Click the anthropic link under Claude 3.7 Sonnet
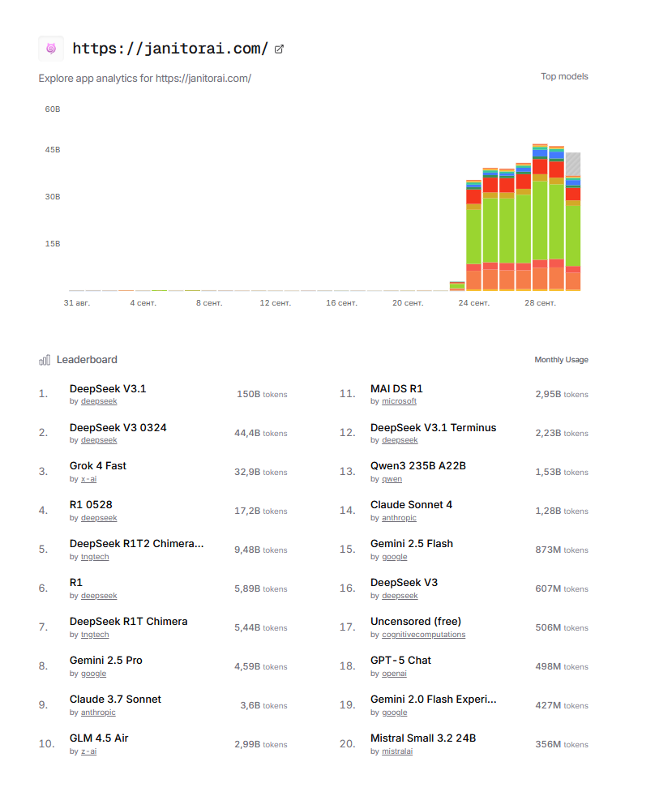Image resolution: width=672 pixels, height=796 pixels. click(98, 713)
